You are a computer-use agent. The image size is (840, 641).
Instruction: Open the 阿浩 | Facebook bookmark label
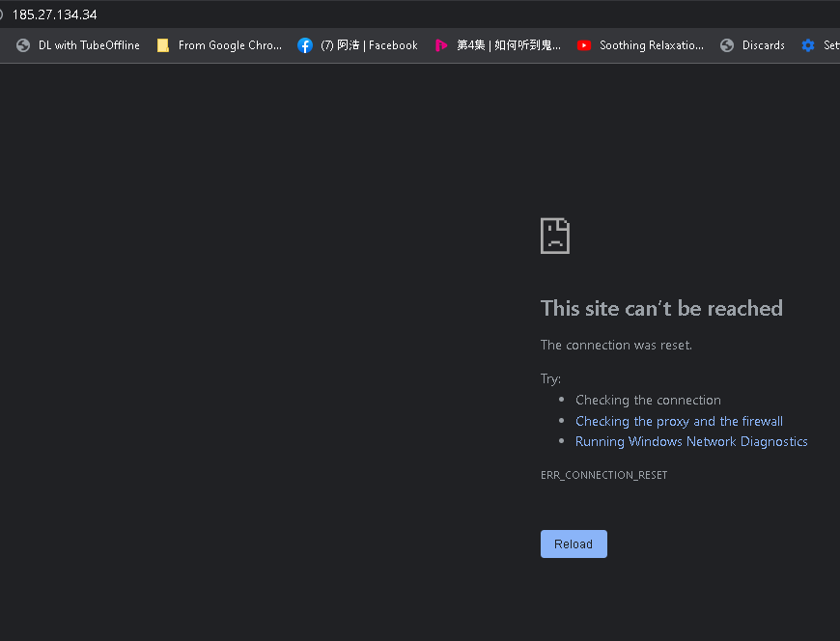click(369, 45)
